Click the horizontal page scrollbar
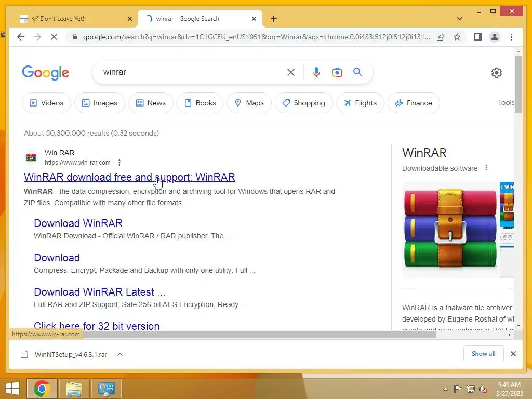The height and width of the screenshot is (399, 532). [x=260, y=335]
